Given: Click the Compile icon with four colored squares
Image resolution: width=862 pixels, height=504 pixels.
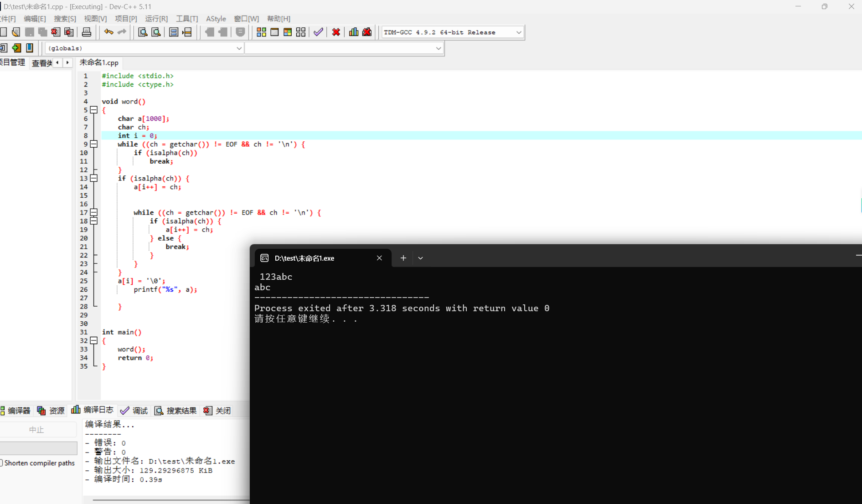Looking at the screenshot, I should pyautogui.click(x=261, y=32).
